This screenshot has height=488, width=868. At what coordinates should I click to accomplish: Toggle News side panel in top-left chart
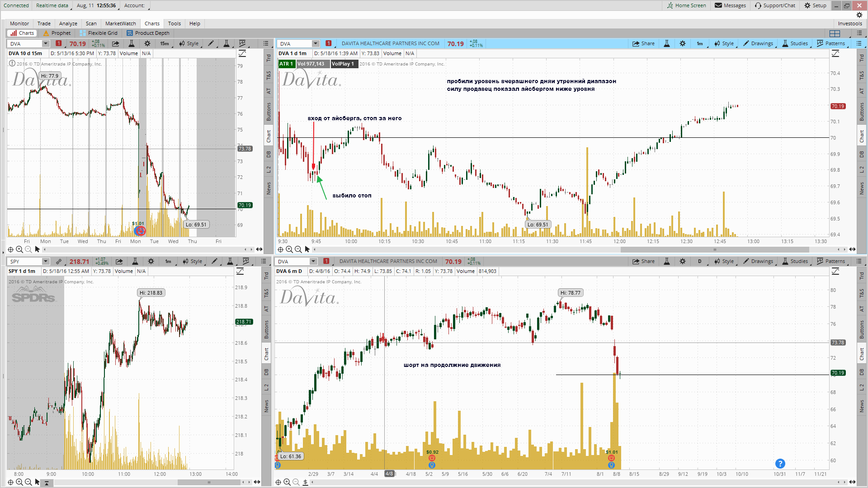point(269,188)
